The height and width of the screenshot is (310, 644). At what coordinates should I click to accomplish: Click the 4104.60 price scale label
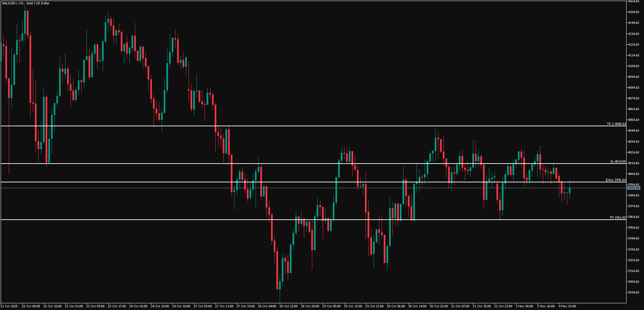click(x=633, y=66)
